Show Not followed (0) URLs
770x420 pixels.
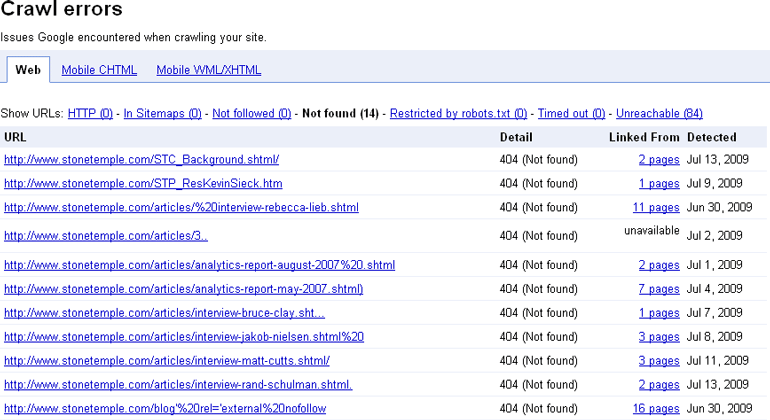(x=251, y=113)
